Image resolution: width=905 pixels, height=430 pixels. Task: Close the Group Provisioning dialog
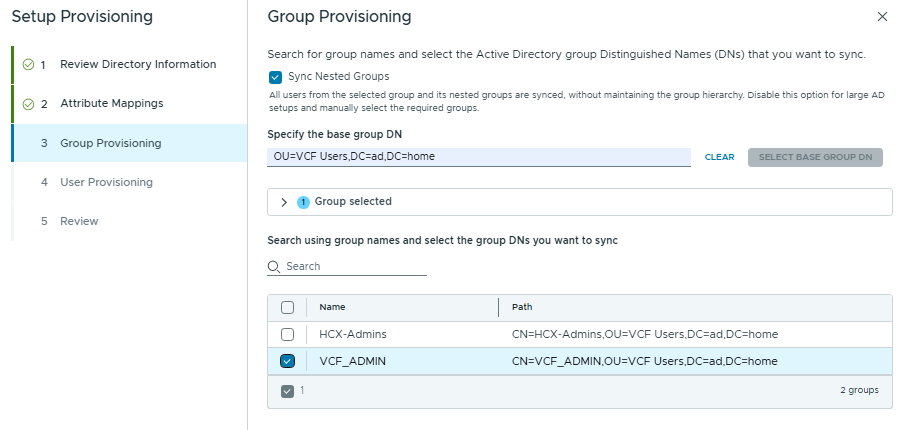[x=881, y=17]
